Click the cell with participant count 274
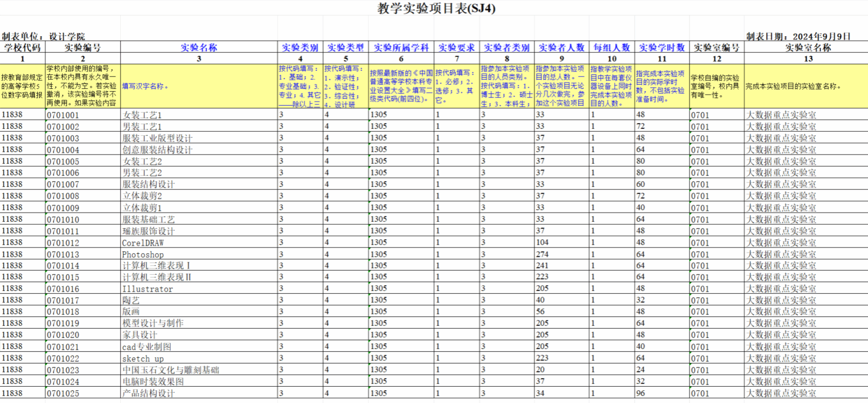The image size is (868, 403). pos(542,254)
